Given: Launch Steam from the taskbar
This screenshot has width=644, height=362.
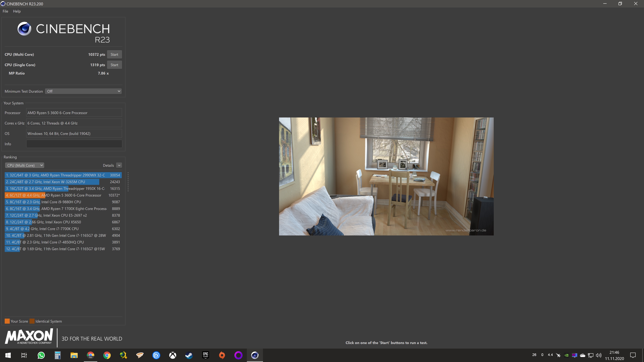Looking at the screenshot, I should coord(189,355).
